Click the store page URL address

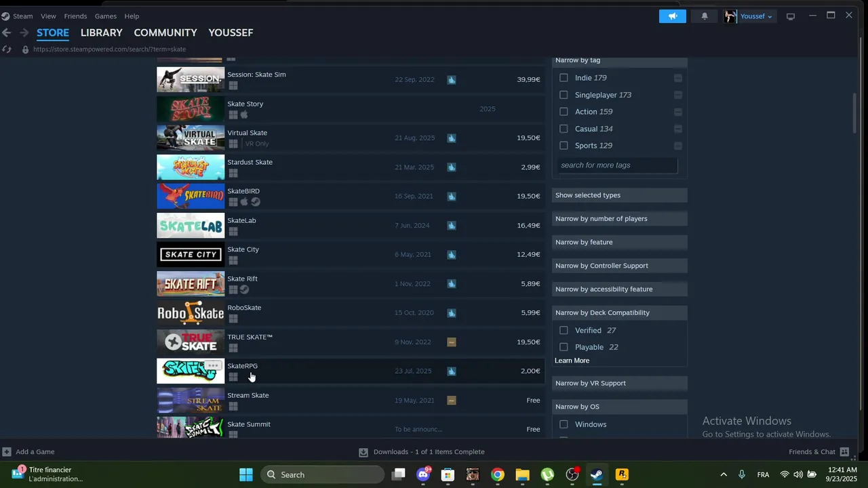pyautogui.click(x=109, y=49)
